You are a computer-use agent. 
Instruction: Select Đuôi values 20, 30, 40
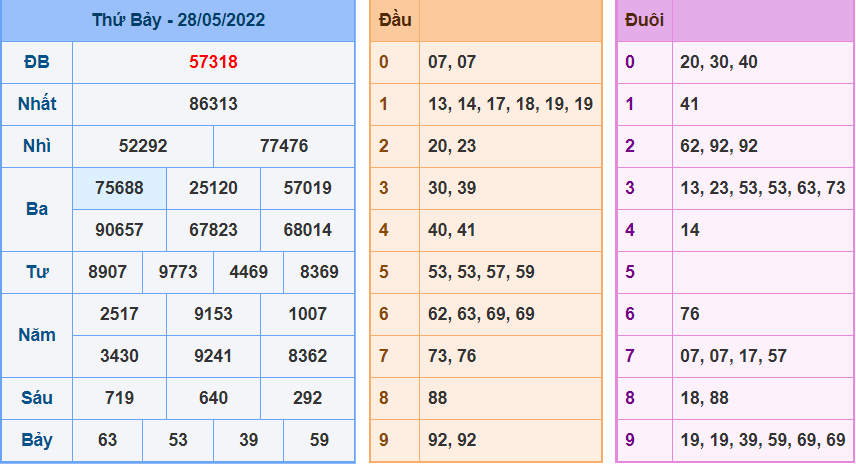(718, 62)
